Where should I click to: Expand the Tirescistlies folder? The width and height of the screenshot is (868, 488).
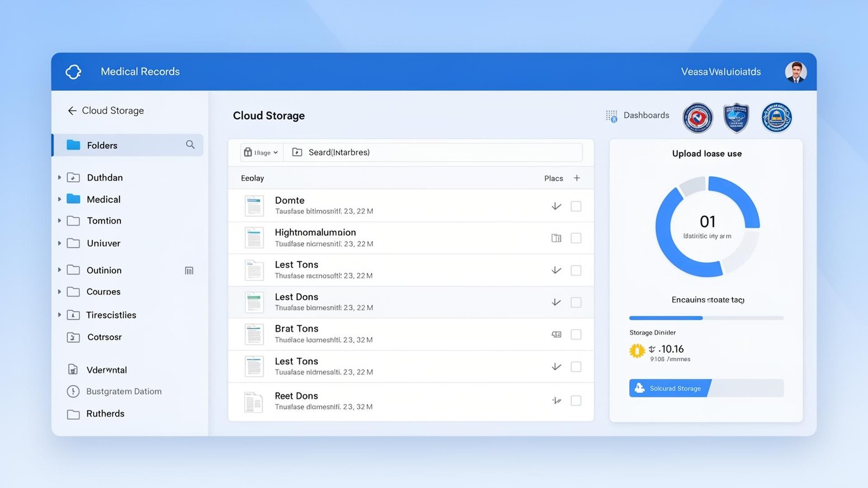(60, 314)
